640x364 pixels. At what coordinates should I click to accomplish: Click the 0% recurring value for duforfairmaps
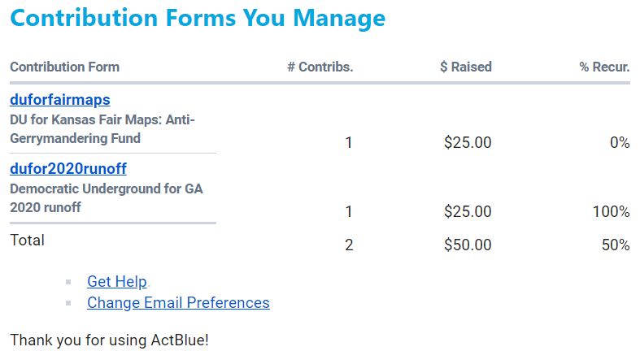pos(619,143)
